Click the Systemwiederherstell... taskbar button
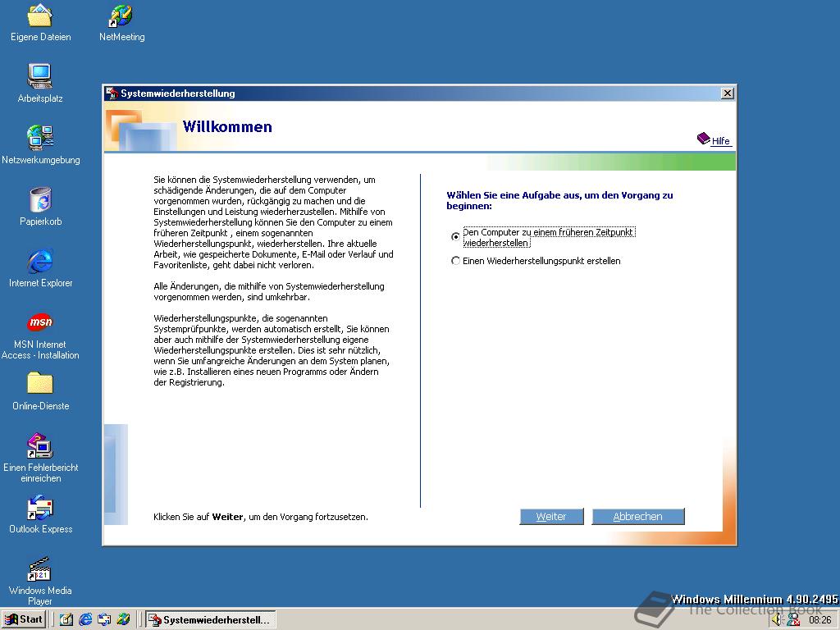The height and width of the screenshot is (630, 840). (211, 620)
